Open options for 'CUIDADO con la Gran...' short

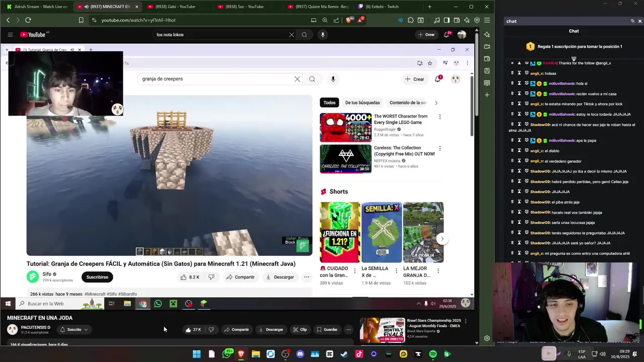[x=355, y=270]
